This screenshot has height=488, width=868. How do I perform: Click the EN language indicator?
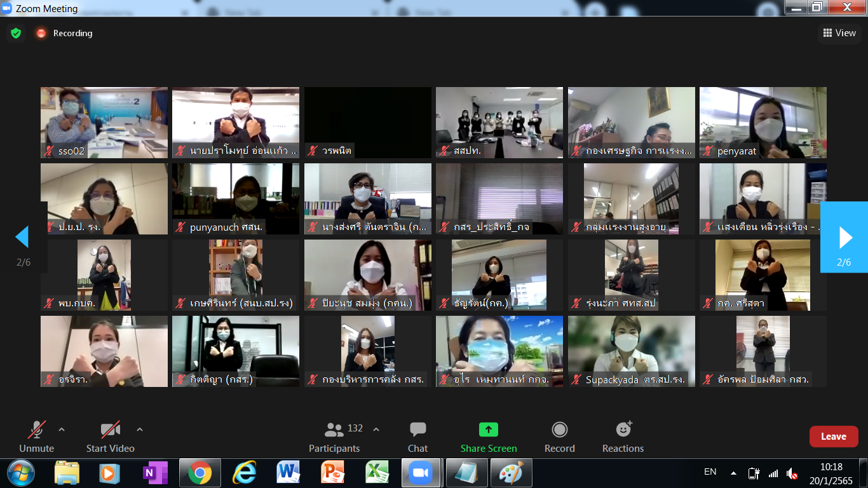(x=710, y=471)
